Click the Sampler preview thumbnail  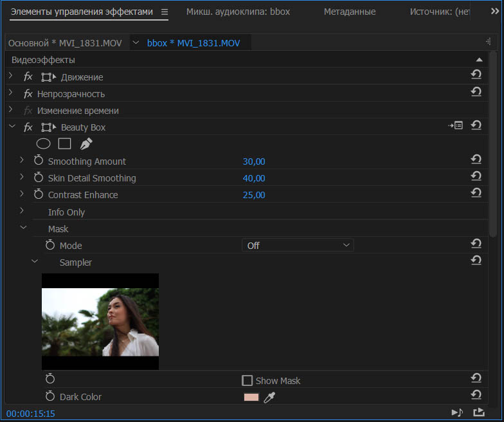click(x=100, y=322)
